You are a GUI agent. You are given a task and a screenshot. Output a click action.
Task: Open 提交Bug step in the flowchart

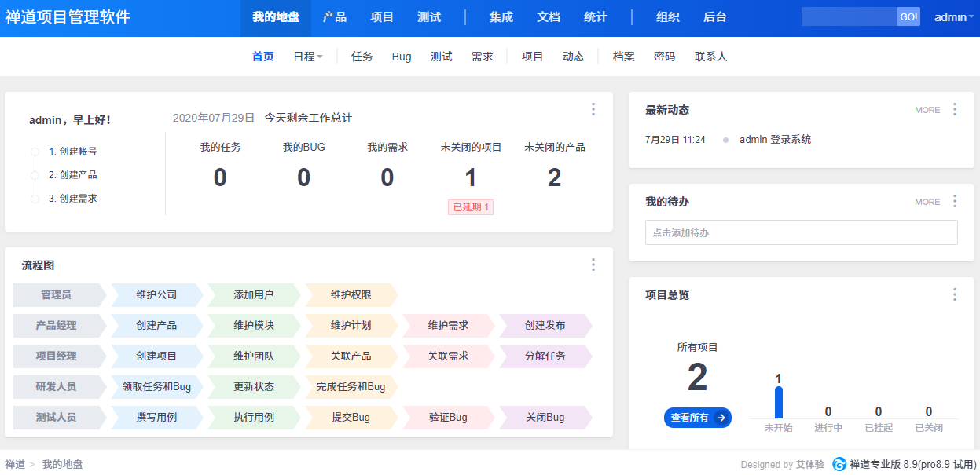pyautogui.click(x=351, y=417)
